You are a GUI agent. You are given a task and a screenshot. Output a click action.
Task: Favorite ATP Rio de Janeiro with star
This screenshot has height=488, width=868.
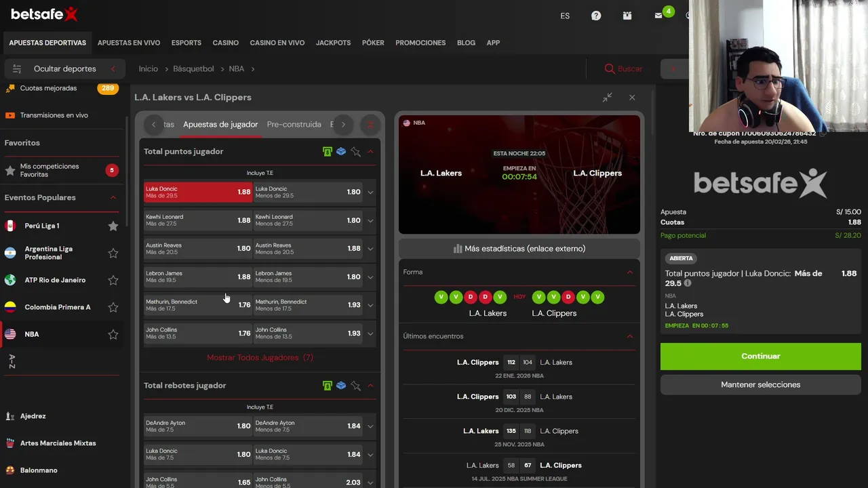[x=113, y=280]
